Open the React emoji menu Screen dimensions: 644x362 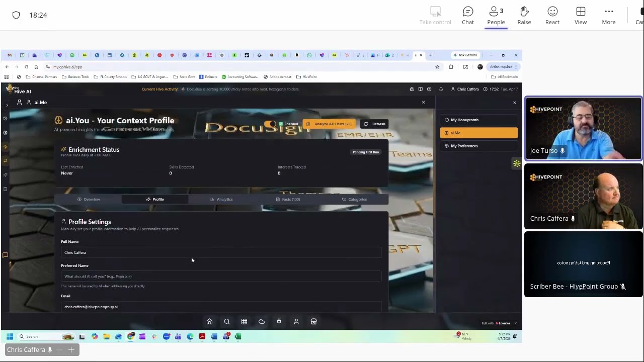pos(552,16)
